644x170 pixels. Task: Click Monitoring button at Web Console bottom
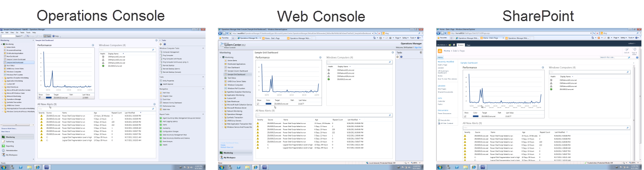point(235,153)
